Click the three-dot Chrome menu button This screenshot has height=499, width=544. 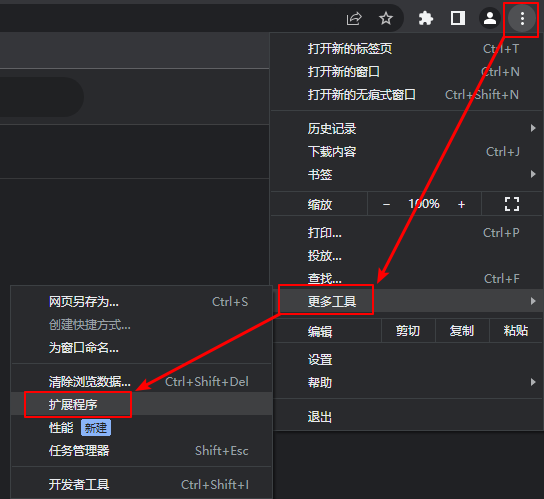pos(522,18)
